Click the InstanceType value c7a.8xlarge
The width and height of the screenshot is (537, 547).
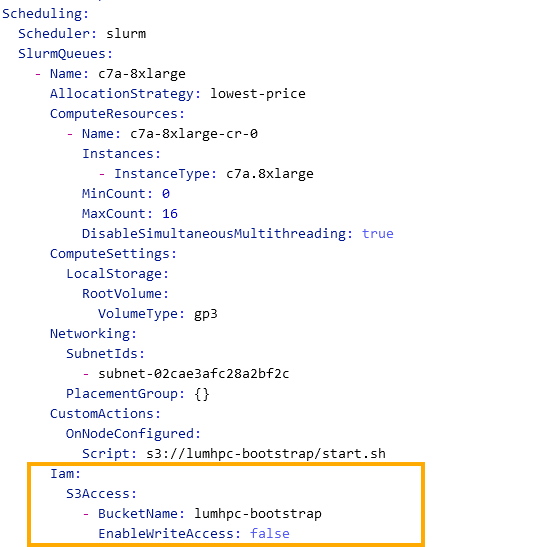point(270,174)
